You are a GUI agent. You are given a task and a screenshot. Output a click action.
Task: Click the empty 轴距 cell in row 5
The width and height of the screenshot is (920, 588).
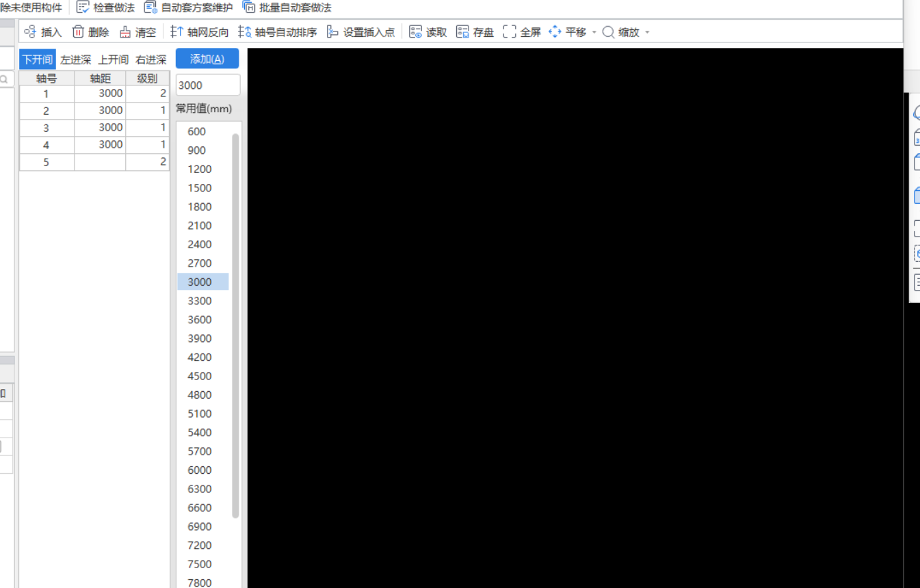pyautogui.click(x=100, y=162)
